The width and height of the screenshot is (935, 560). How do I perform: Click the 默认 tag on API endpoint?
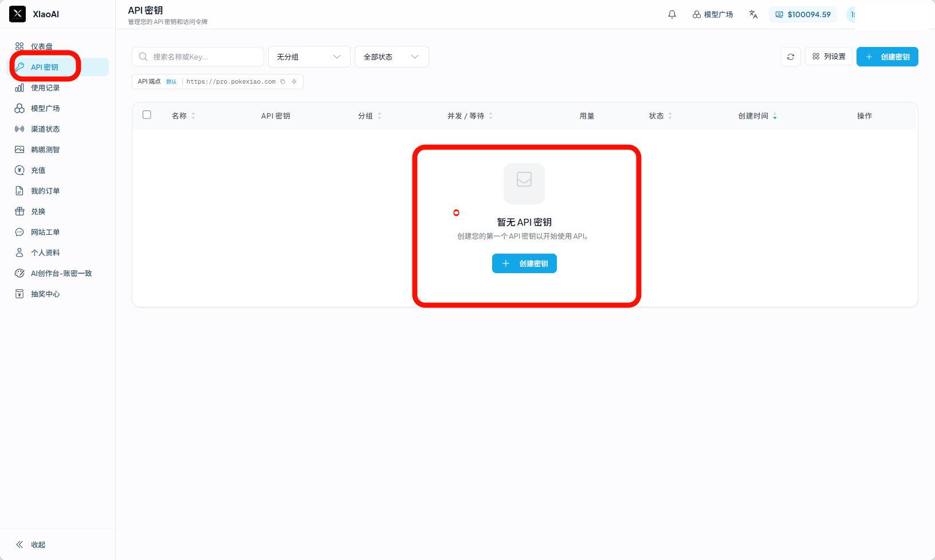pos(171,81)
